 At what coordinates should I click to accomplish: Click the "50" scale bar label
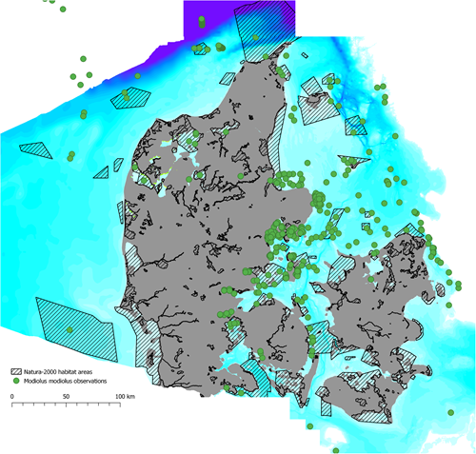tap(66, 396)
